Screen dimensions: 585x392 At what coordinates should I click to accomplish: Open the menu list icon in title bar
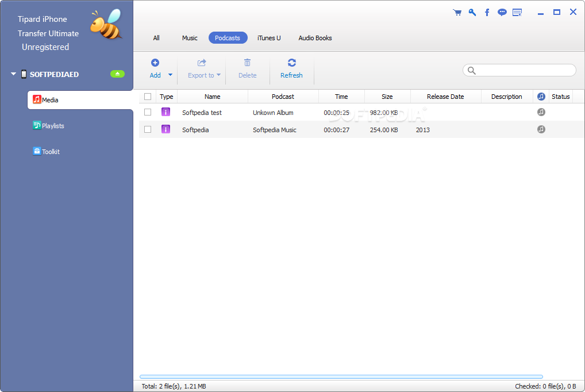click(x=517, y=12)
